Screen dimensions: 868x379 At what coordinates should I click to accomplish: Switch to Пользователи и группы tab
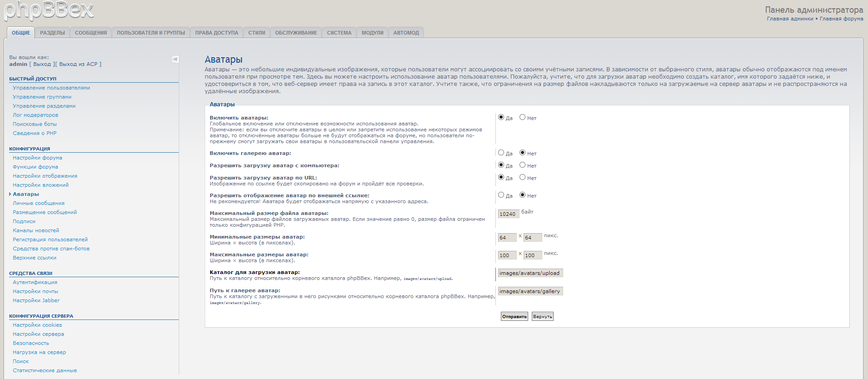pyautogui.click(x=151, y=33)
